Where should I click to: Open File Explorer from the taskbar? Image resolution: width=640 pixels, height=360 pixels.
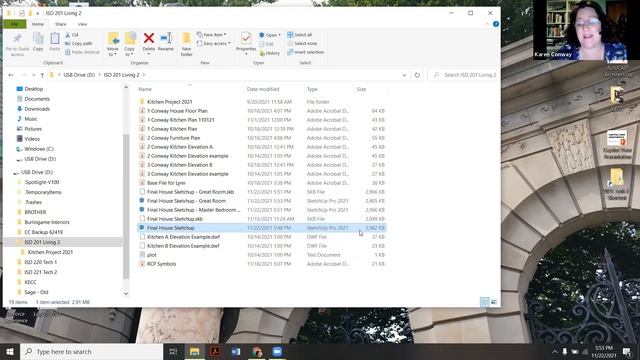194,351
